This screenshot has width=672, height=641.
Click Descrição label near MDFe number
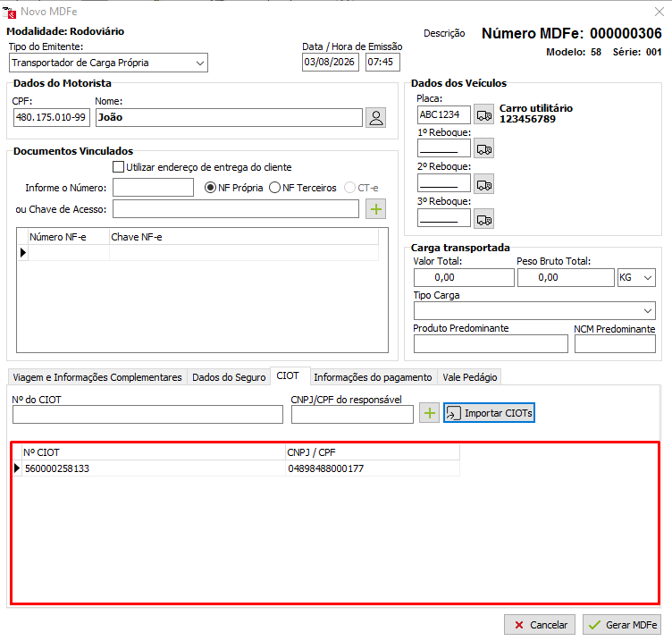(x=444, y=33)
